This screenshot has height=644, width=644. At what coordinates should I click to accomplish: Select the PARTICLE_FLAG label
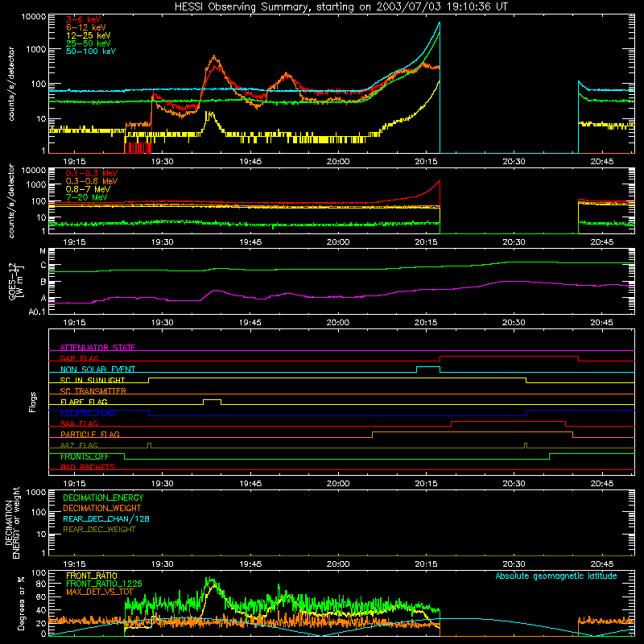(90, 434)
